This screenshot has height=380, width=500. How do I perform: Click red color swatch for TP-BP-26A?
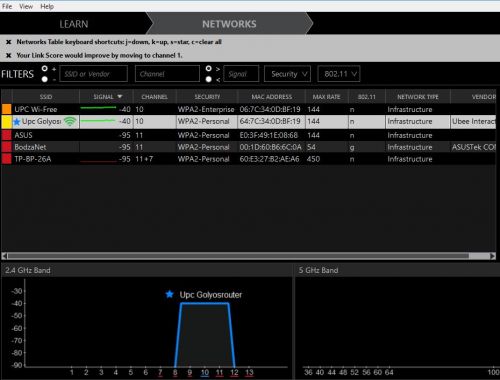click(x=7, y=159)
